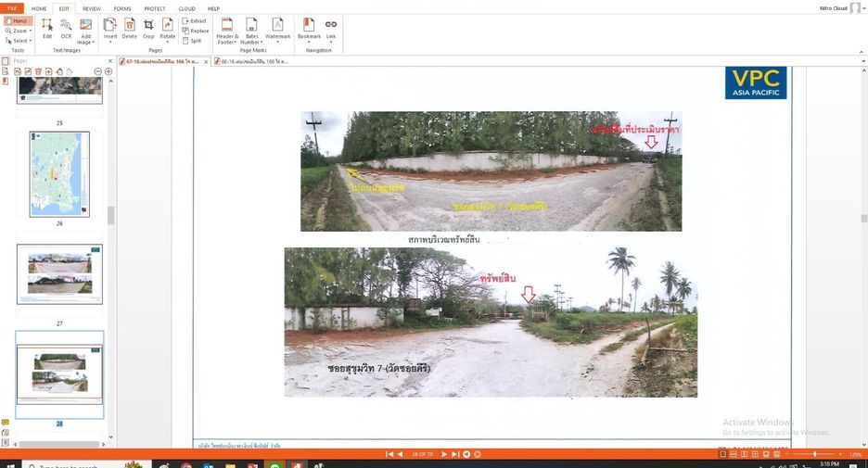Click the insert page icon in Pages panel
This screenshot has width=868, height=468.
[49, 71]
